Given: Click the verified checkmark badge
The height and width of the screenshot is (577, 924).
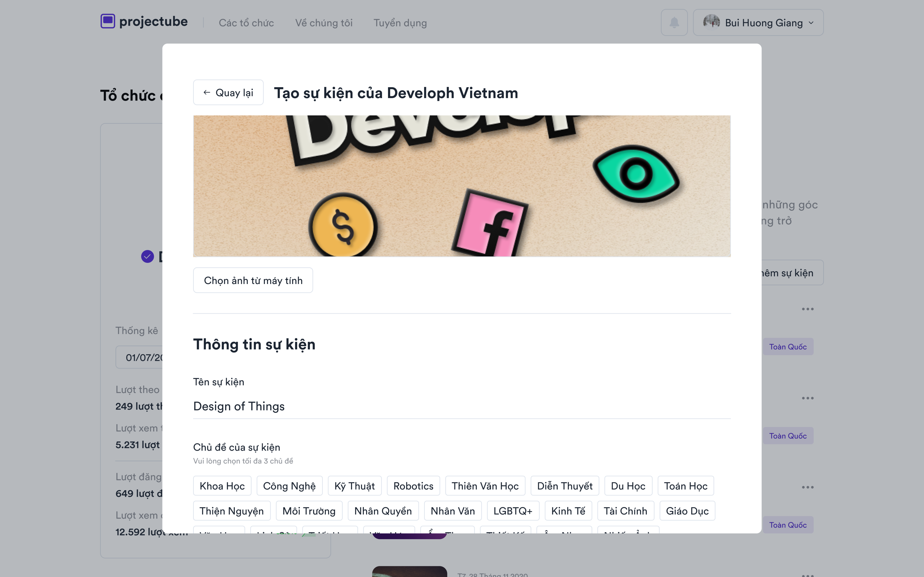Looking at the screenshot, I should [147, 256].
